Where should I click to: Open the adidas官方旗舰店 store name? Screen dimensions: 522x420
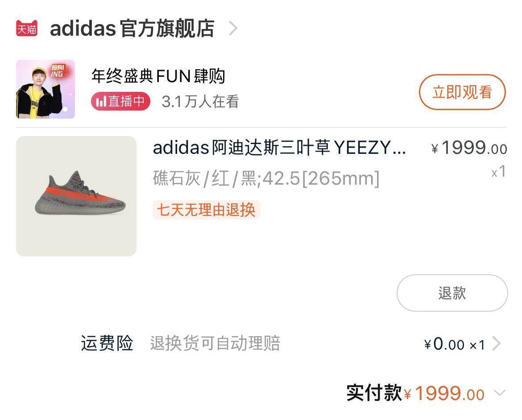pyautogui.click(x=132, y=29)
